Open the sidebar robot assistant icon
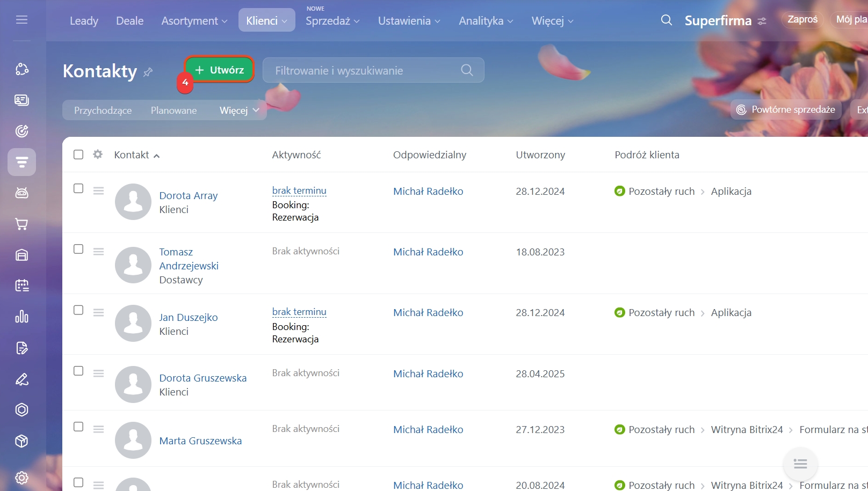 pyautogui.click(x=21, y=193)
